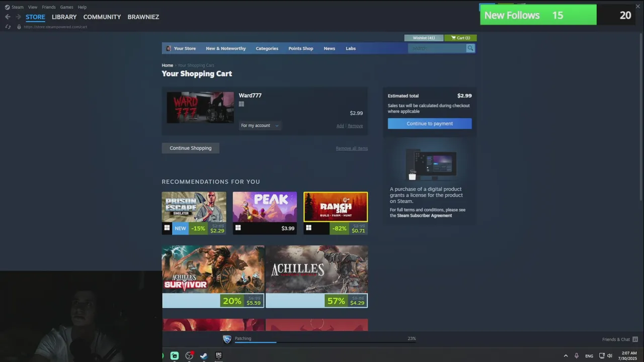Click the avatar icon next to Your Store
The width and height of the screenshot is (644, 362).
click(169, 48)
